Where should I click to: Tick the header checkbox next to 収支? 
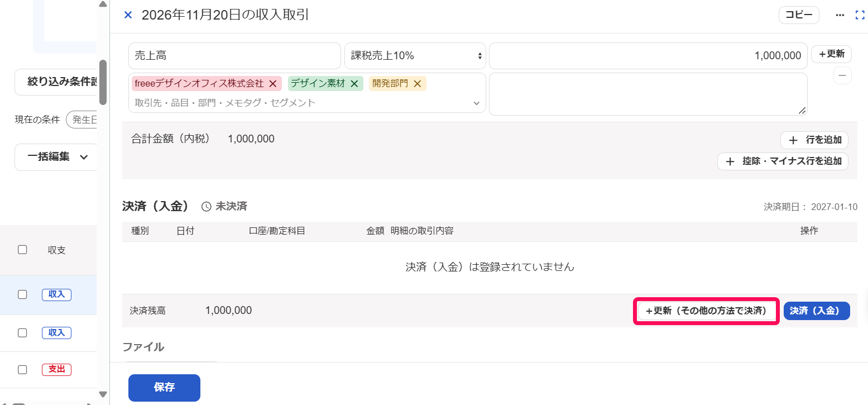point(22,250)
